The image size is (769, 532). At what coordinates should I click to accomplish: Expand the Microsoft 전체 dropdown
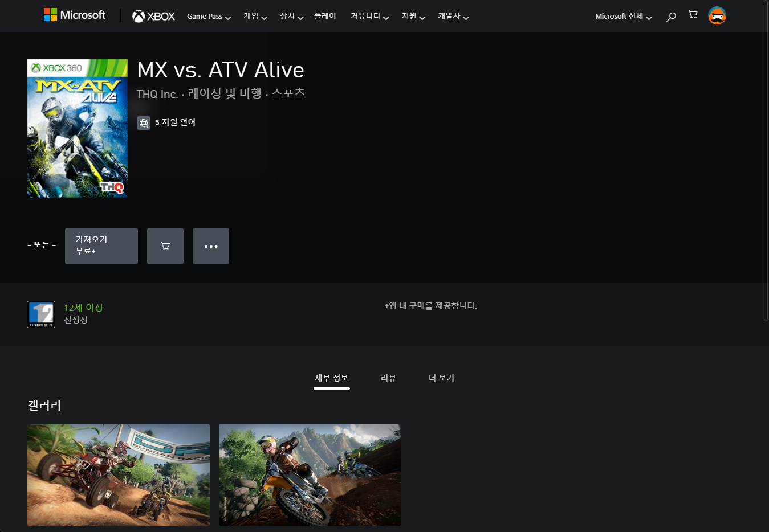pyautogui.click(x=624, y=17)
